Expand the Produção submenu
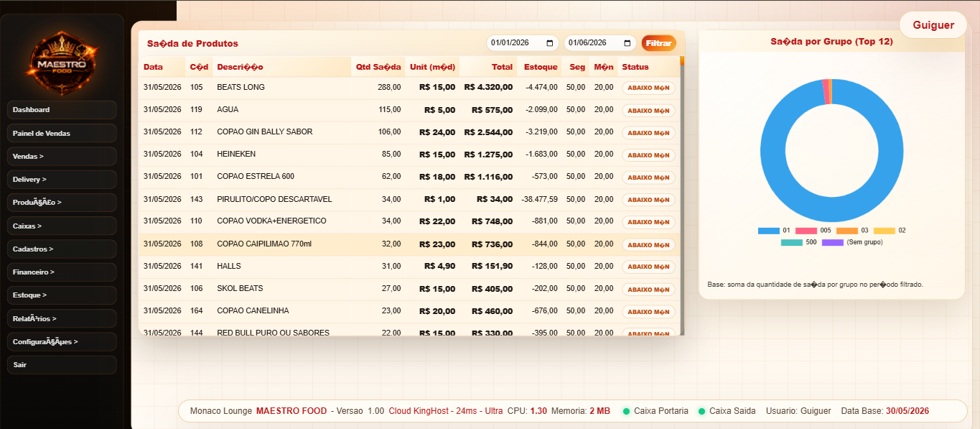Screen dimensions: 980x429 (62, 203)
